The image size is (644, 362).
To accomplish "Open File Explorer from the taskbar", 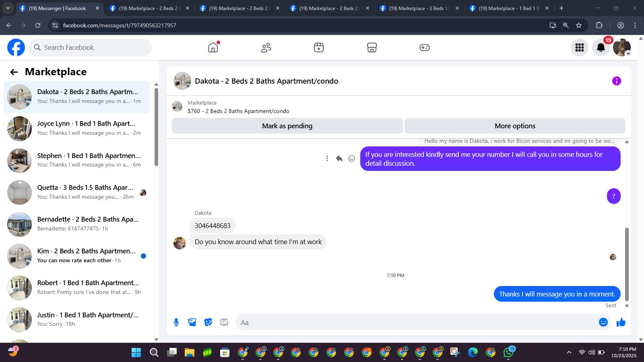I will [190, 353].
